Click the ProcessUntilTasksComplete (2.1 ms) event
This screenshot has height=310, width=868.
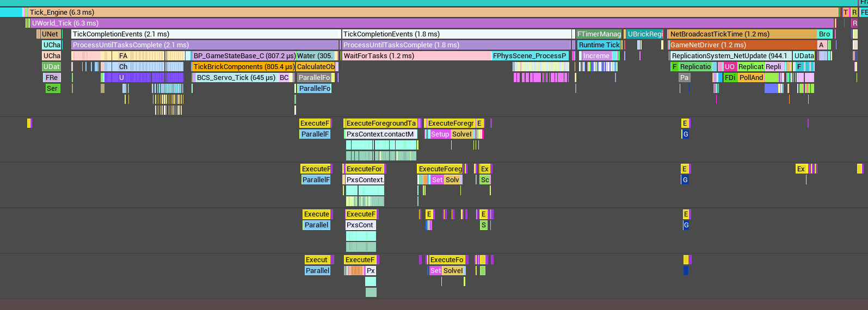[206, 45]
